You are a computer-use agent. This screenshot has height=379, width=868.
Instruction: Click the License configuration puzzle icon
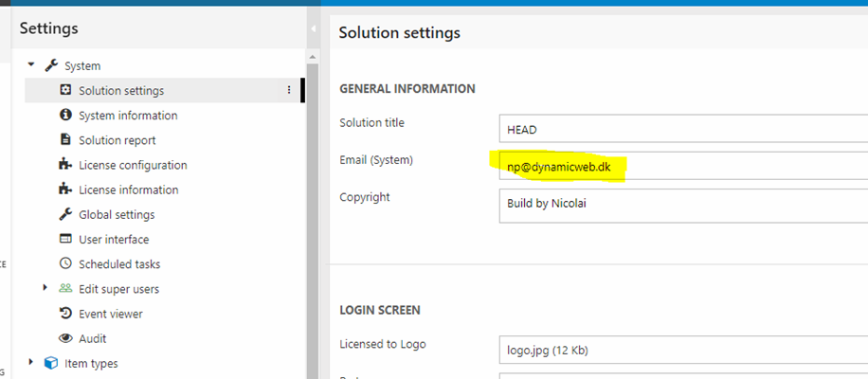coord(65,165)
